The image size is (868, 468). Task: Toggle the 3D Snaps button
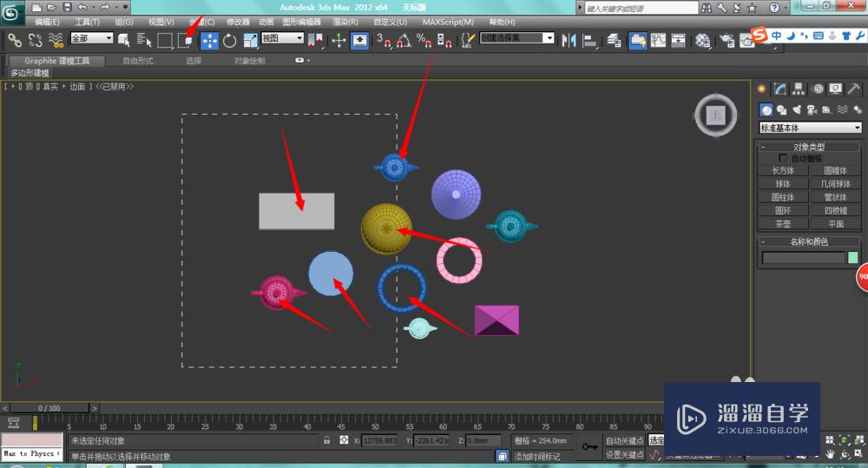382,40
